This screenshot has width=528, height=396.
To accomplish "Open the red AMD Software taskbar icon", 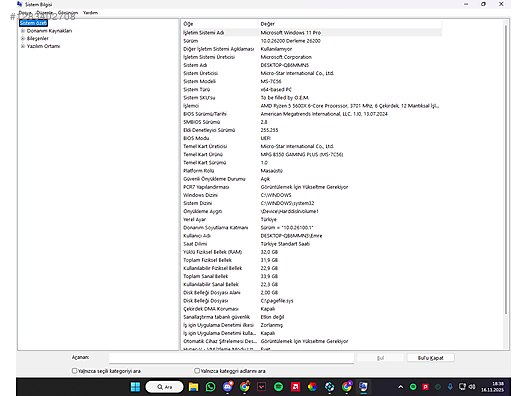I will point(295,387).
